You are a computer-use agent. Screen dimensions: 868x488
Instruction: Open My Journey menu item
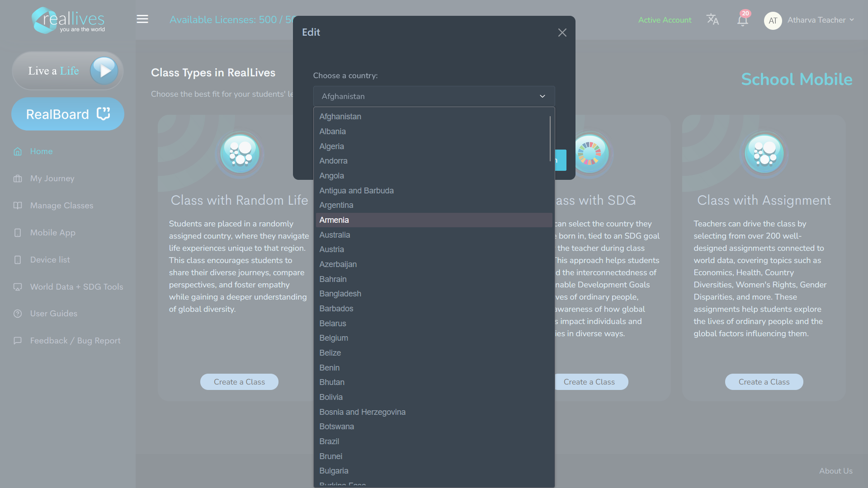52,178
